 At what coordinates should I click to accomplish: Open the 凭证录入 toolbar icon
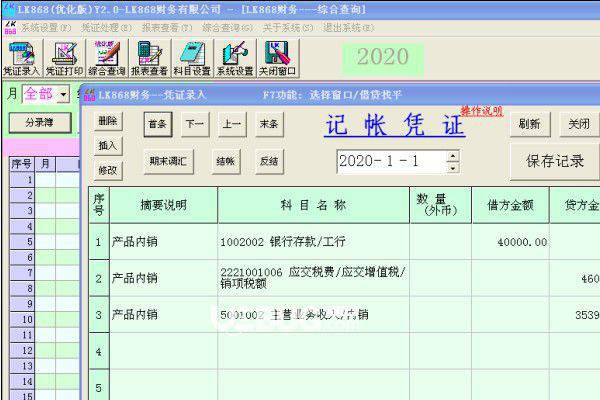pos(22,58)
